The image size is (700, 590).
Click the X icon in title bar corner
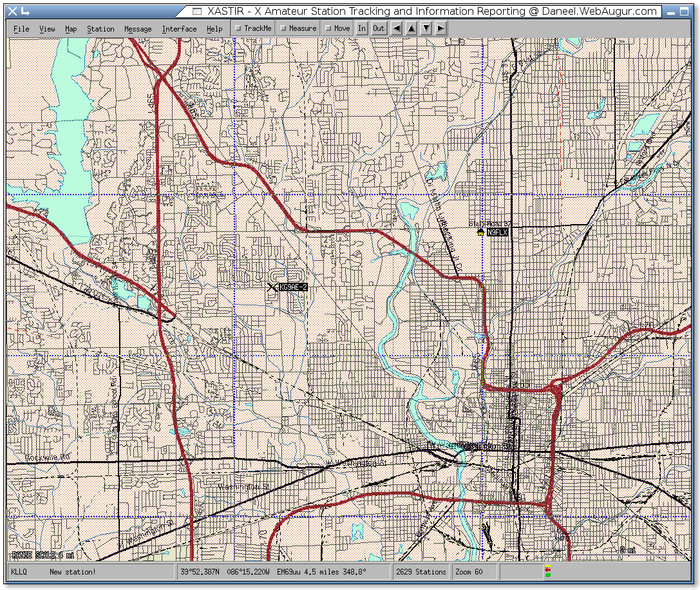tap(12, 12)
